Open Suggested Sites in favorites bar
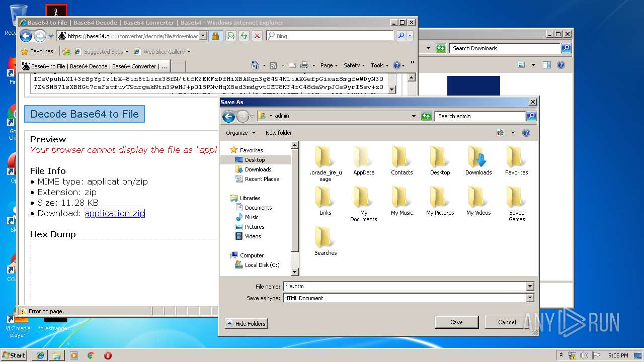This screenshot has height=362, width=644. click(101, 51)
